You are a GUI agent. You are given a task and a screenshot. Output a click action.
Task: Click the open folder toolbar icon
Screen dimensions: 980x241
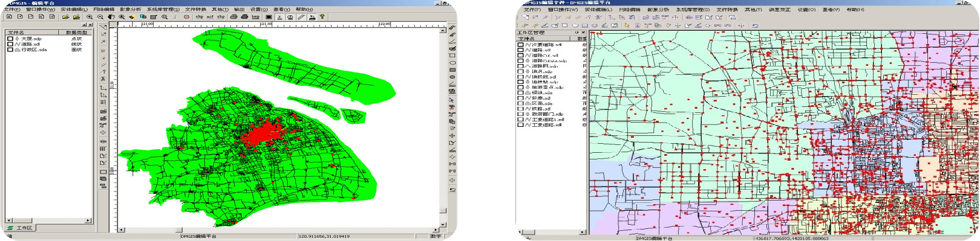click(x=65, y=17)
